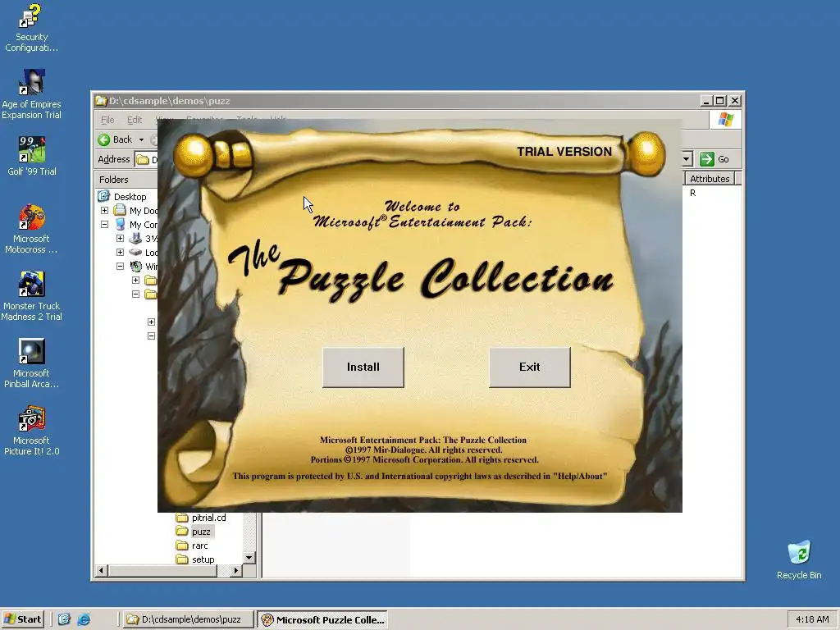Click folder tree scroll right arrow
The image size is (840, 630).
(x=235, y=571)
